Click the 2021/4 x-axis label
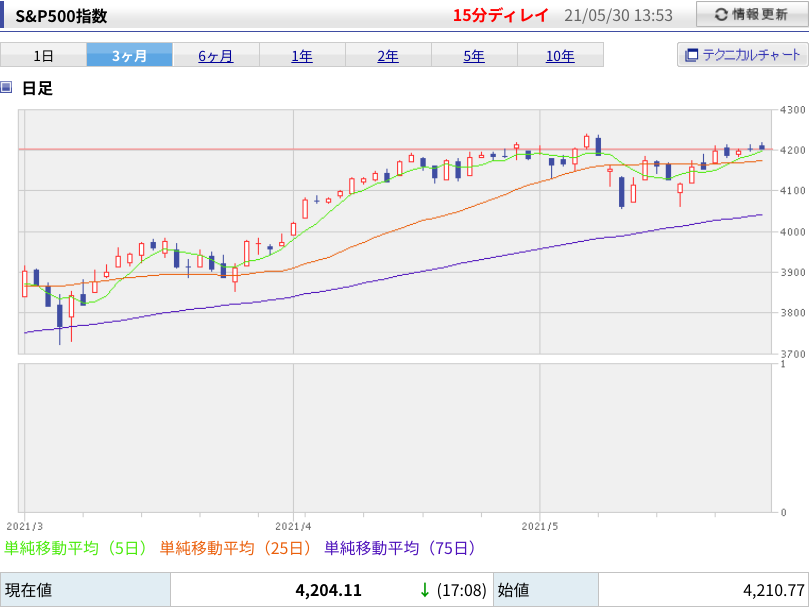Viewport: 810px width, 607px height. pos(293,526)
